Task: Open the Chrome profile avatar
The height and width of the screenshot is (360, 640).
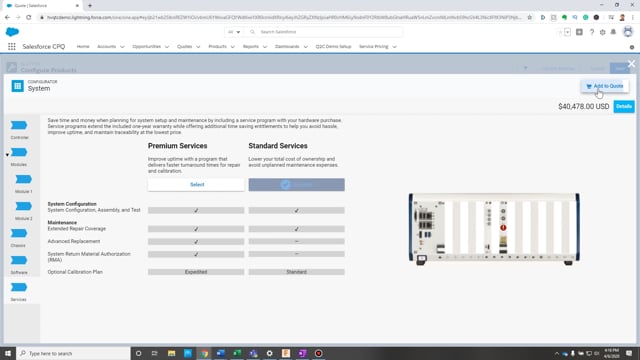Action: (x=622, y=17)
